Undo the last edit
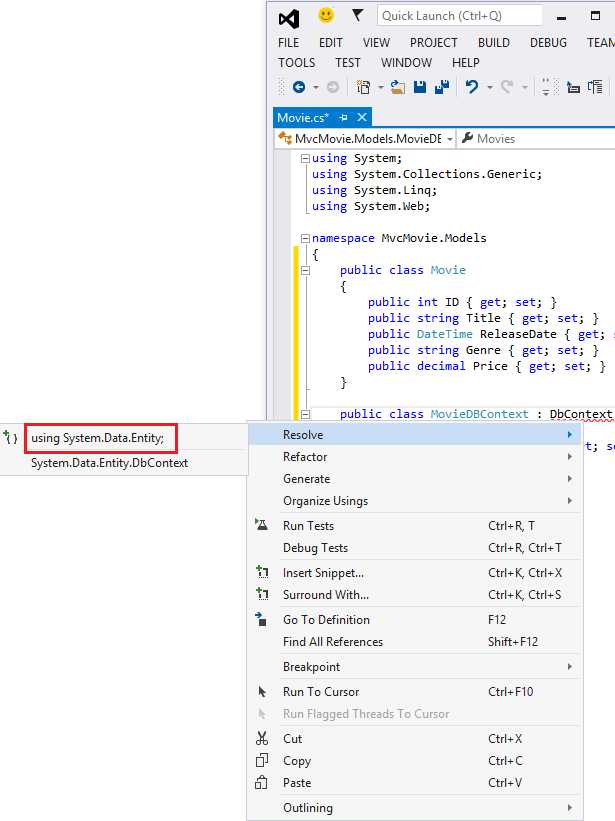Image resolution: width=615 pixels, height=821 pixels. click(472, 87)
